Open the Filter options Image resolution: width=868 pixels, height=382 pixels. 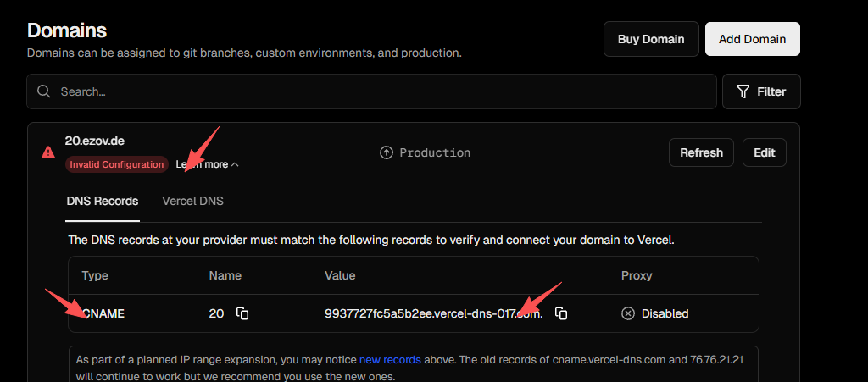760,91
